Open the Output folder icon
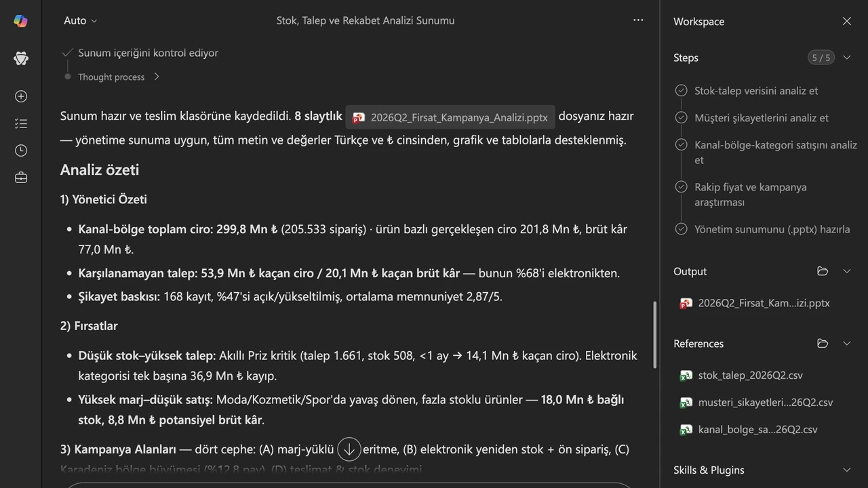This screenshot has width=868, height=488. coord(823,271)
